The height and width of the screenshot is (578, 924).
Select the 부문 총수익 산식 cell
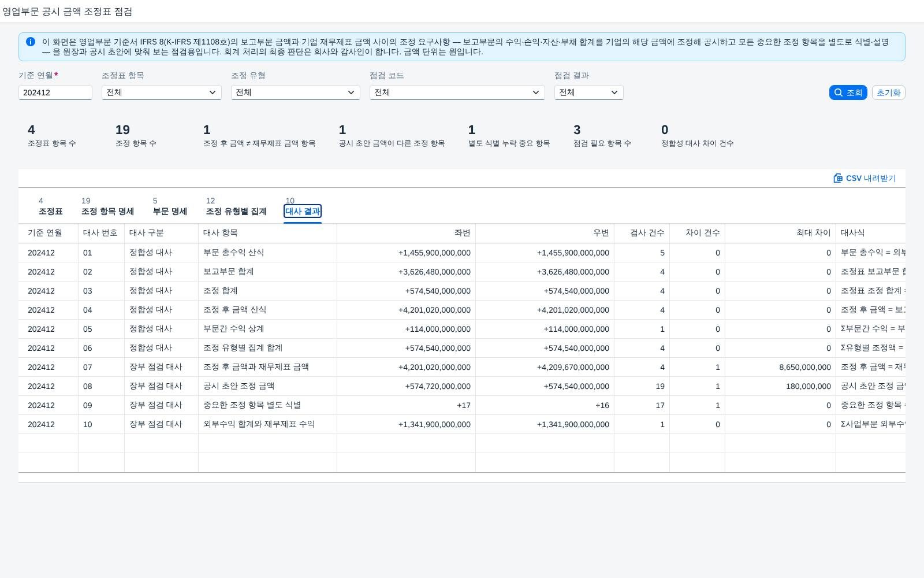(x=267, y=253)
